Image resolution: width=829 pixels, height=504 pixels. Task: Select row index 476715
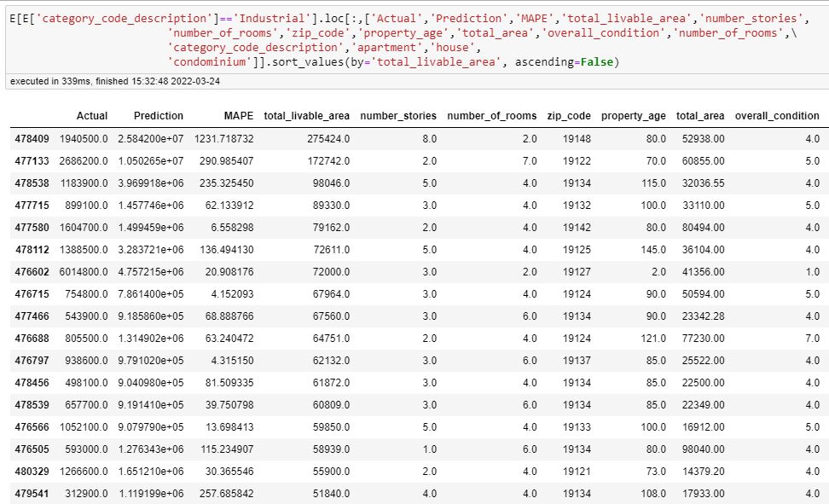32,294
